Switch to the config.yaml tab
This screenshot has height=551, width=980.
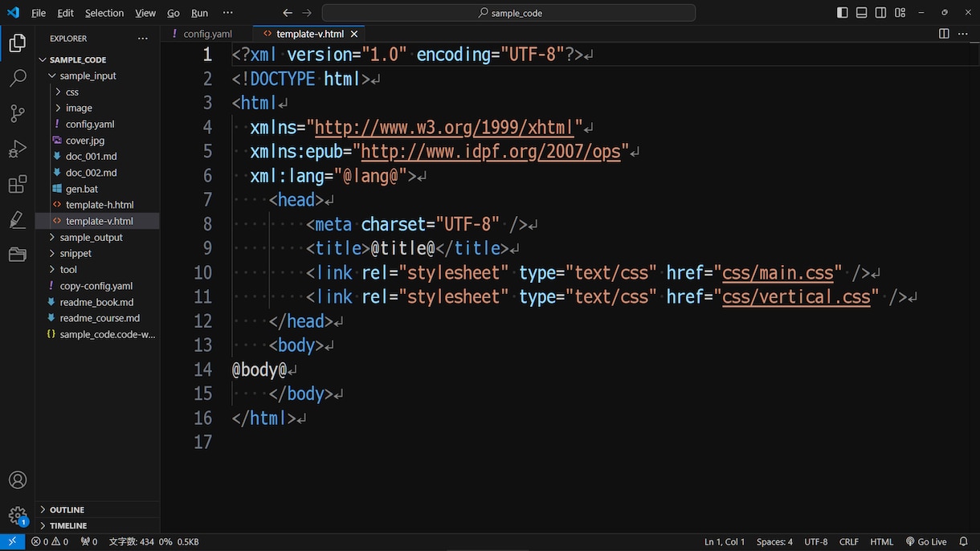pos(207,34)
